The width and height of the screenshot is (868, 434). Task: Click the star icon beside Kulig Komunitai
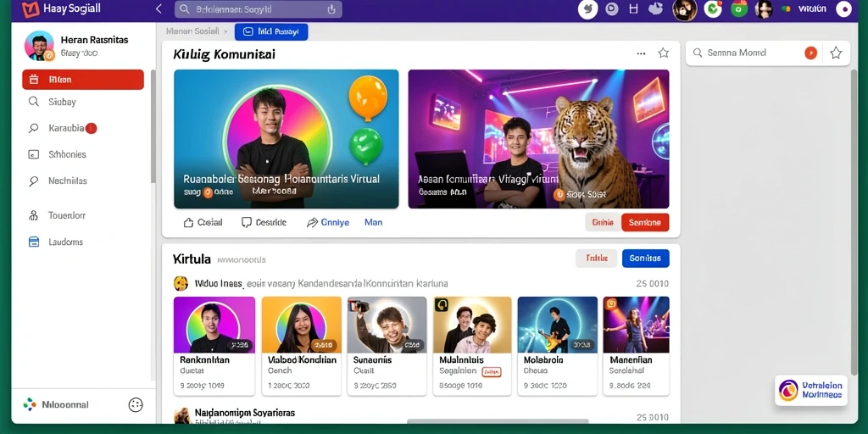[x=663, y=53]
